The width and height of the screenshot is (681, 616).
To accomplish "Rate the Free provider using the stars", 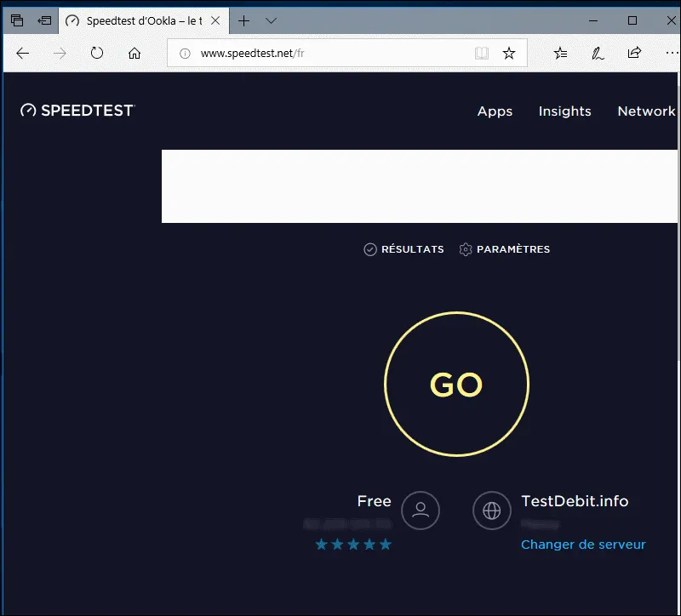I will (x=353, y=545).
